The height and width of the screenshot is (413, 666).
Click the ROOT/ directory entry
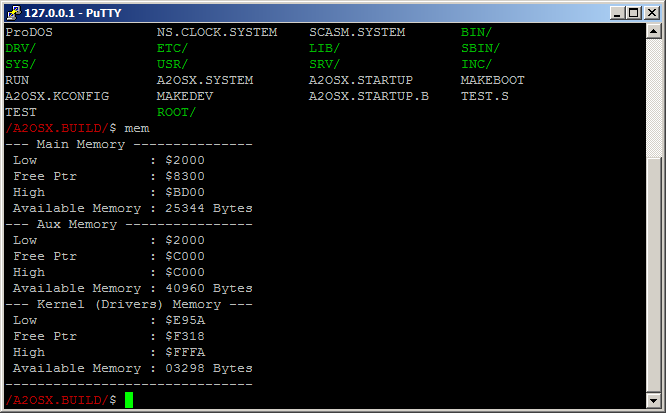176,112
